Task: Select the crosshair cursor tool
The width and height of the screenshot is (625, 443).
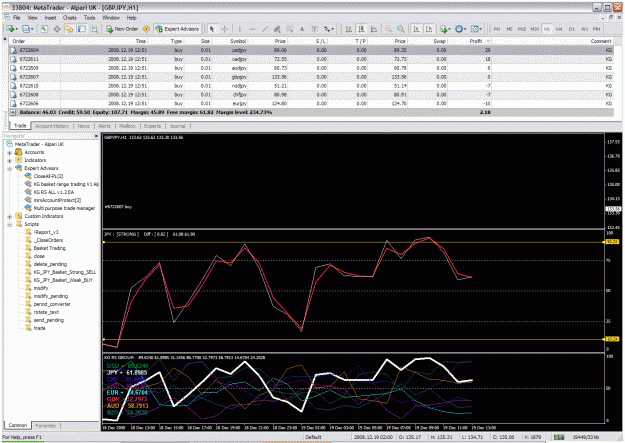Action: coord(224,29)
